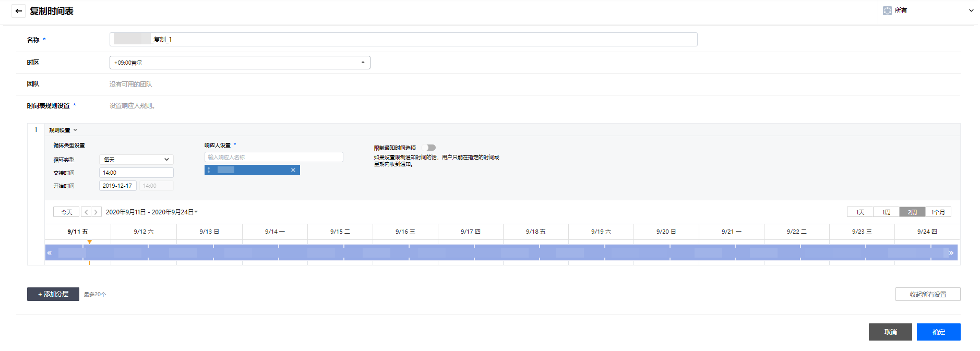This screenshot has height=351, width=980.
Task: Click the 添加分层 button
Action: (53, 294)
